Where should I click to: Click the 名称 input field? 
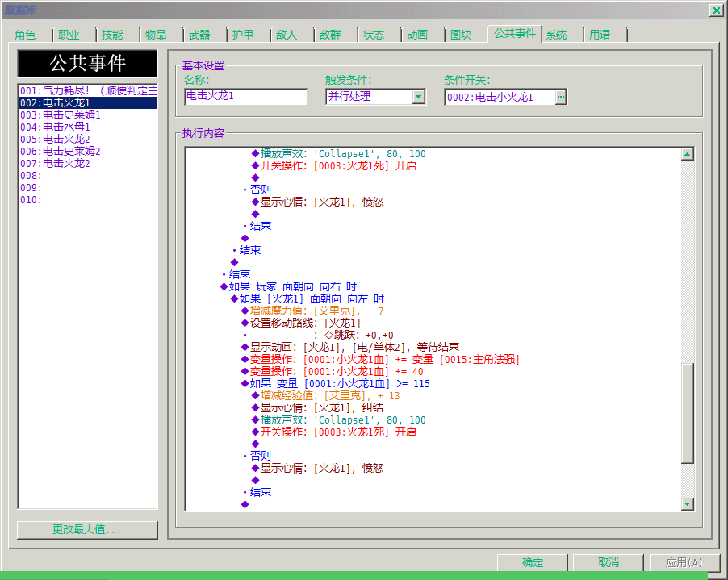point(245,97)
